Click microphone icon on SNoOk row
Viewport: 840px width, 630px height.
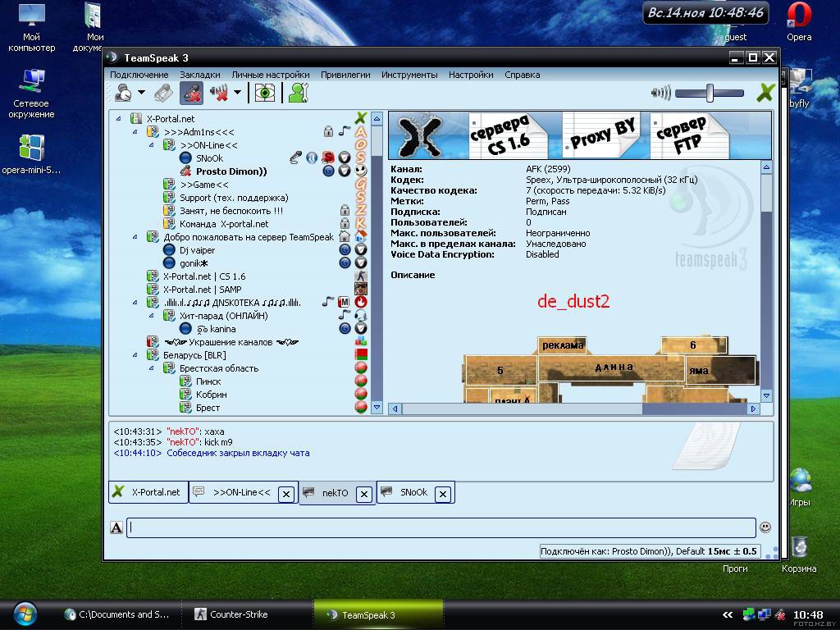295,157
